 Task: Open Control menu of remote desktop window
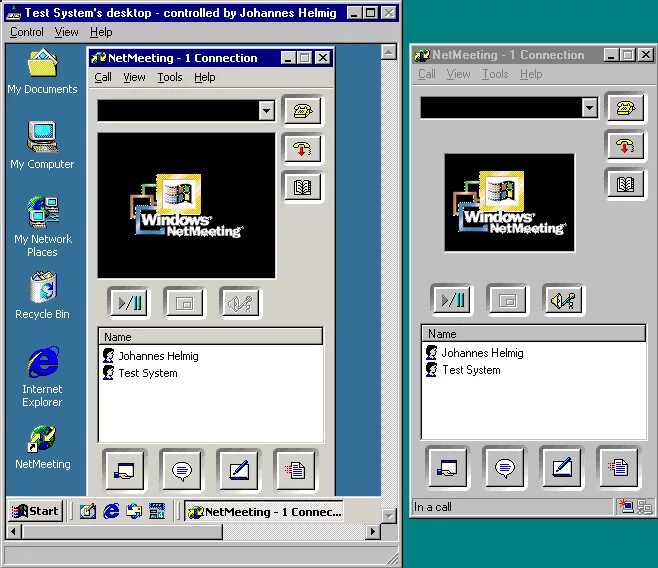pos(27,32)
